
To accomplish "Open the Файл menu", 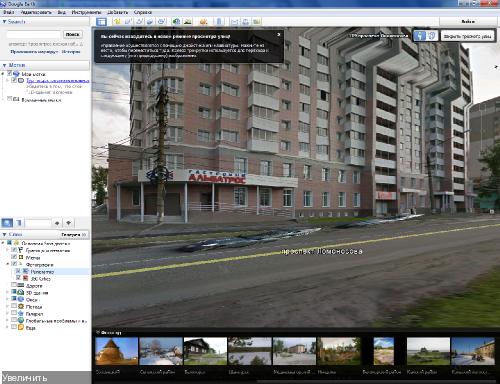I will [x=9, y=12].
